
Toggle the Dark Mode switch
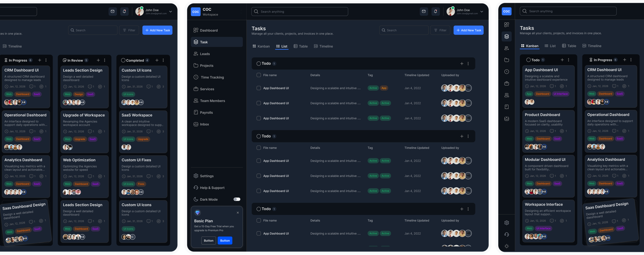pos(237,199)
